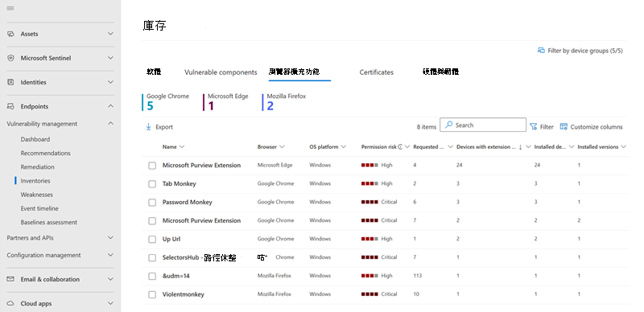
Task: Check the Purview Extension Chrome row checkbox
Action: pyautogui.click(x=152, y=221)
